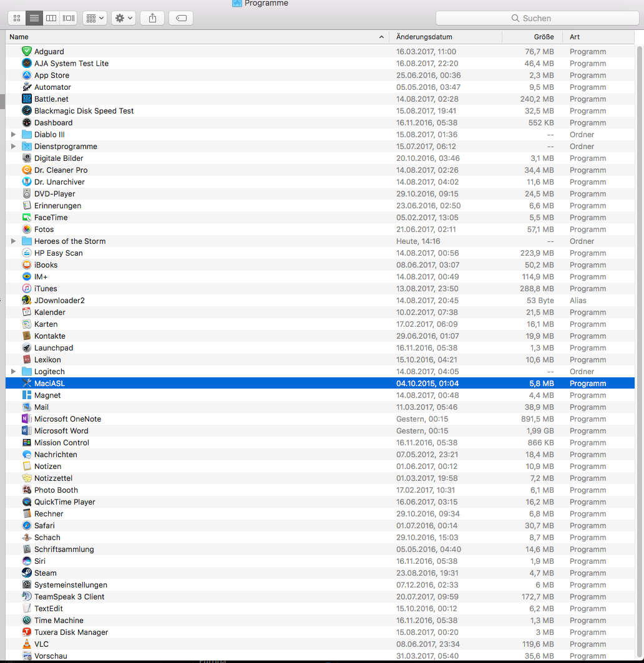Click the Programme folder icon in title
644x663 pixels.
click(x=237, y=3)
